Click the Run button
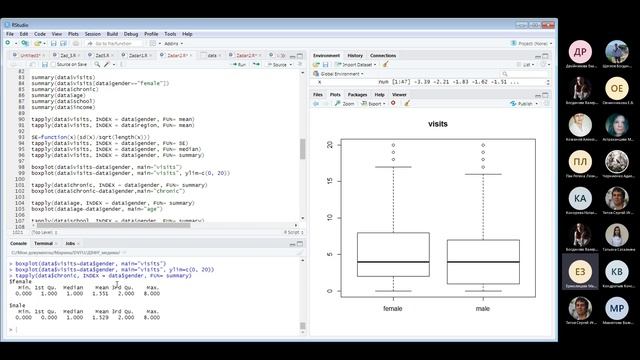This screenshot has width=640, height=360. [x=239, y=64]
